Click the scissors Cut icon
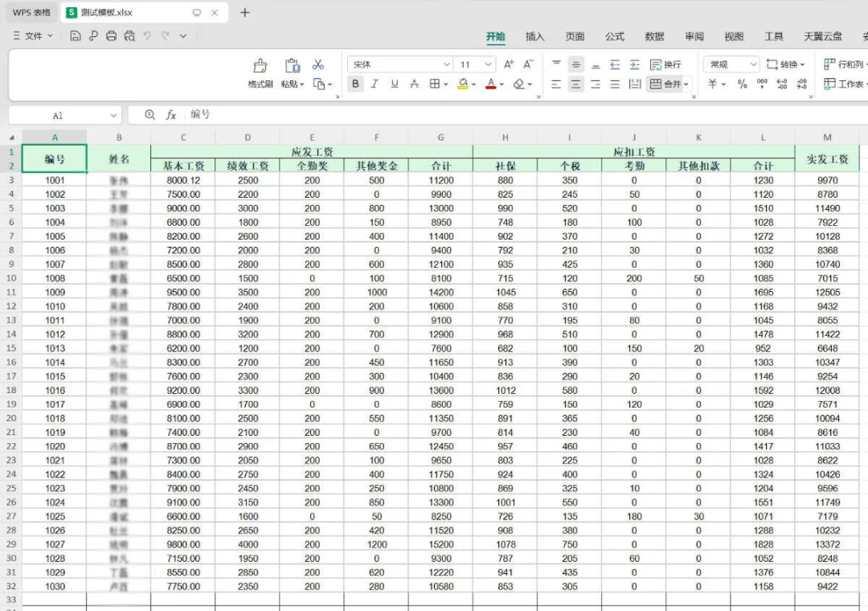 pyautogui.click(x=318, y=64)
